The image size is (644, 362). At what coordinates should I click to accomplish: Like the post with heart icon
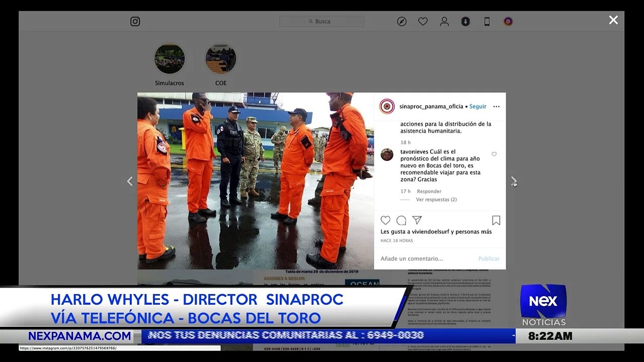(385, 220)
